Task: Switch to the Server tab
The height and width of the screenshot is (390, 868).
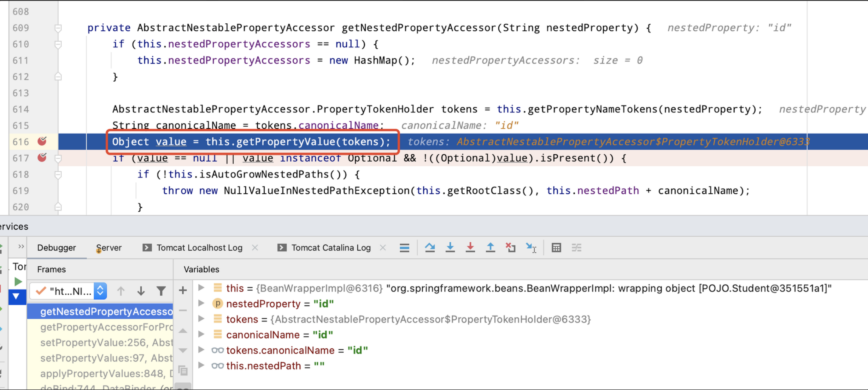Action: [109, 248]
